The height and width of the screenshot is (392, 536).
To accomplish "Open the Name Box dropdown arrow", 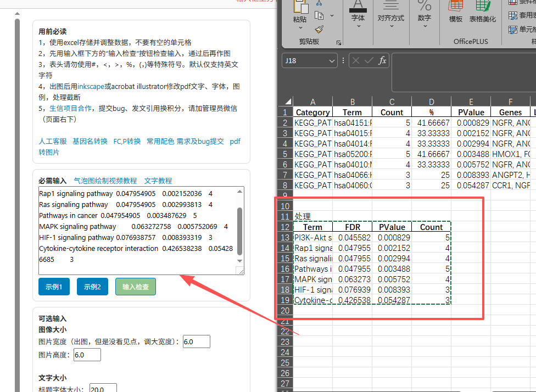I will click(x=332, y=60).
